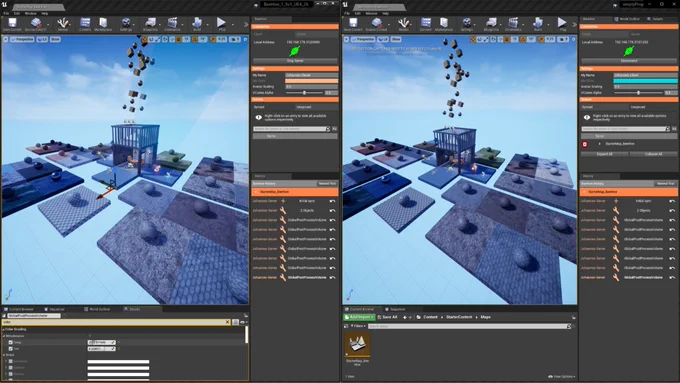Open Edit menu in left editor
Screen dimensions: 680x383
[x=17, y=13]
